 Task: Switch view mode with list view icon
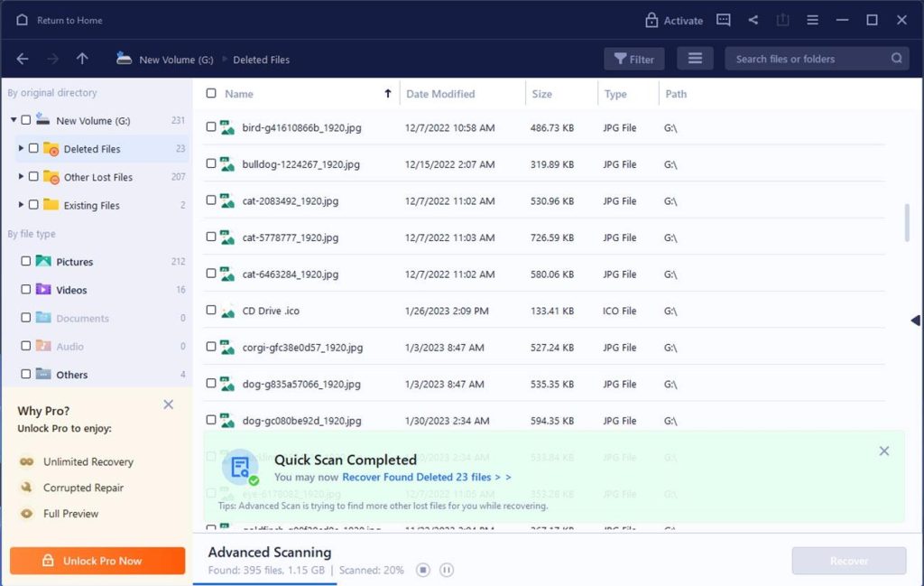click(695, 59)
